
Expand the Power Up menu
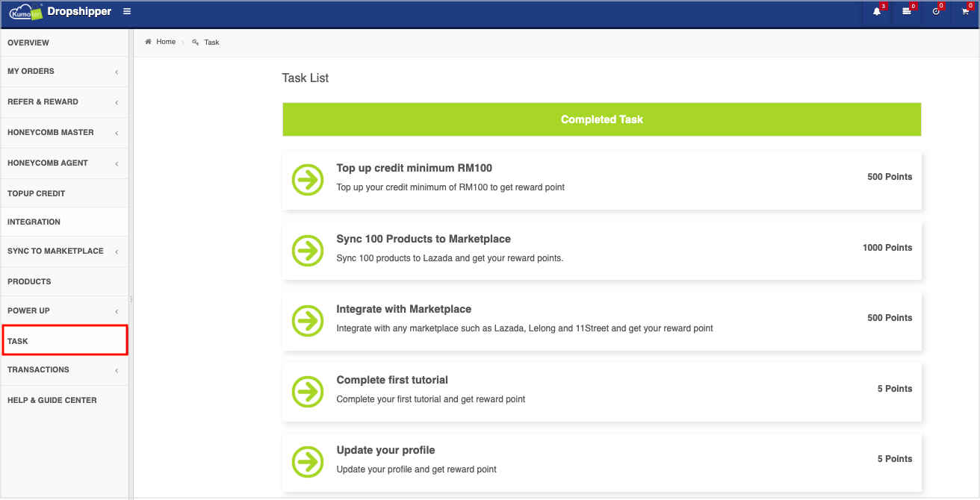(x=64, y=311)
